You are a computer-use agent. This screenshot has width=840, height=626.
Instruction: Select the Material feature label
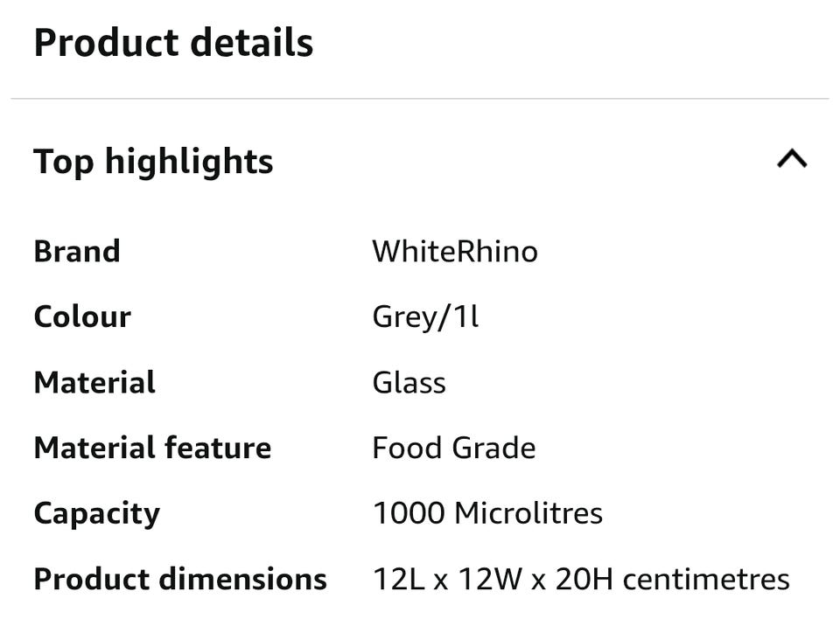pos(152,448)
